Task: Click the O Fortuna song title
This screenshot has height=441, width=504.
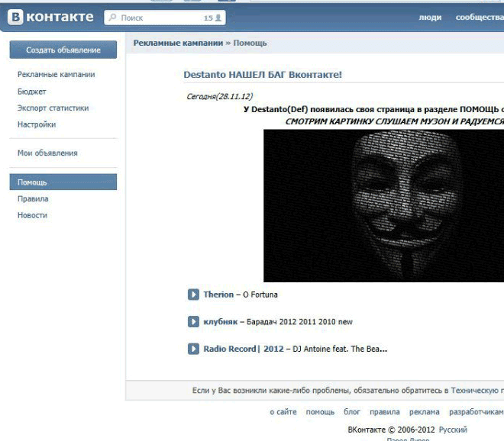Action: (260, 295)
